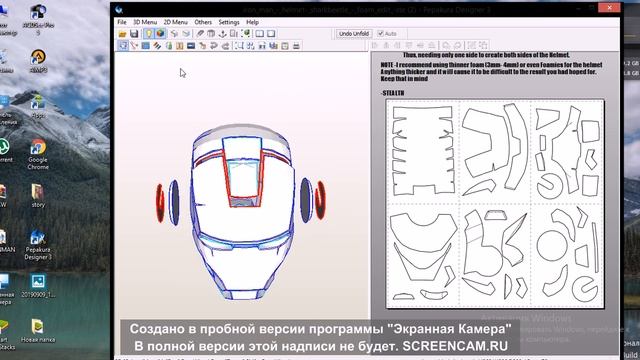This screenshot has height=360, width=640.
Task: Click the orange arrow tool icon
Action: point(202,46)
